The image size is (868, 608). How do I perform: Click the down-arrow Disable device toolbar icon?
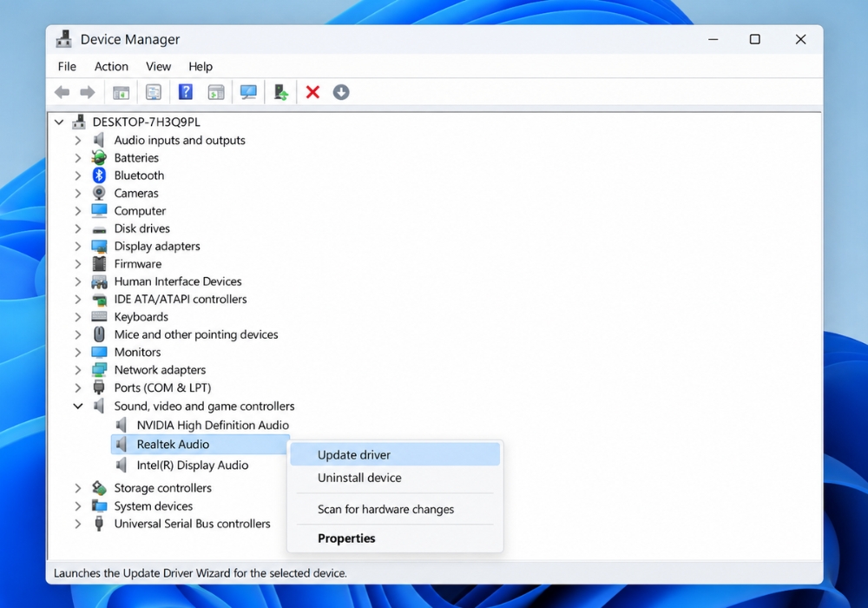point(341,92)
